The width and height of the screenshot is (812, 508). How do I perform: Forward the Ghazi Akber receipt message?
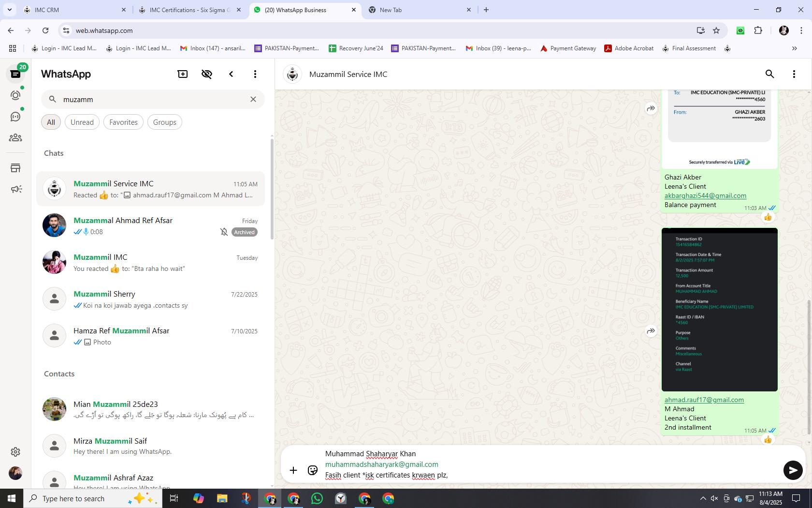click(x=651, y=108)
